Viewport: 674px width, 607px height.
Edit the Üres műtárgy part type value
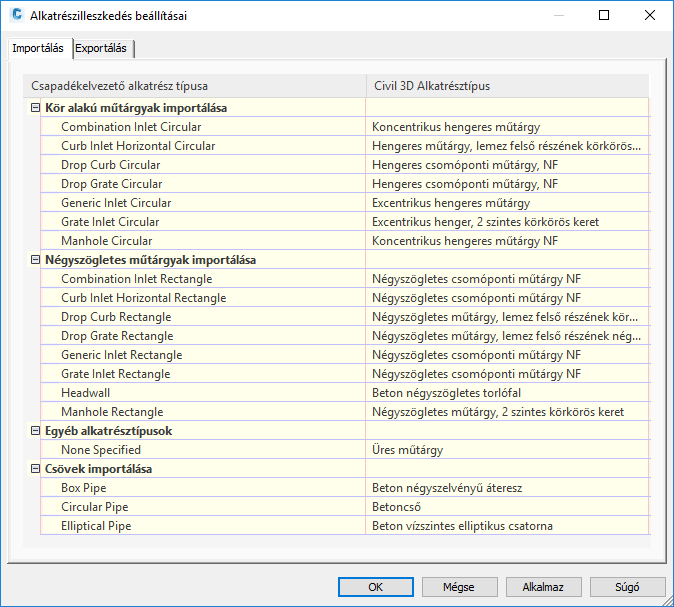pyautogui.click(x=408, y=450)
